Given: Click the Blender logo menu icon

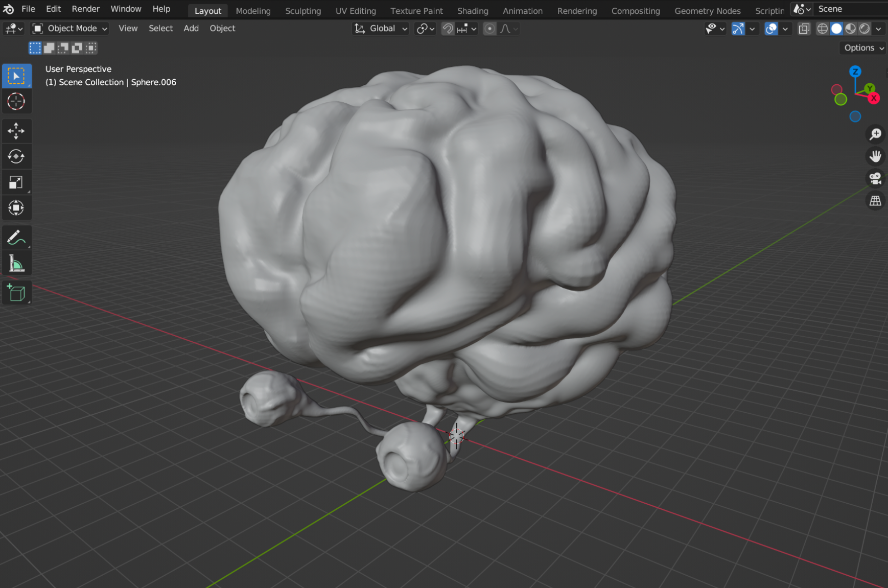Looking at the screenshot, I should (9, 9).
